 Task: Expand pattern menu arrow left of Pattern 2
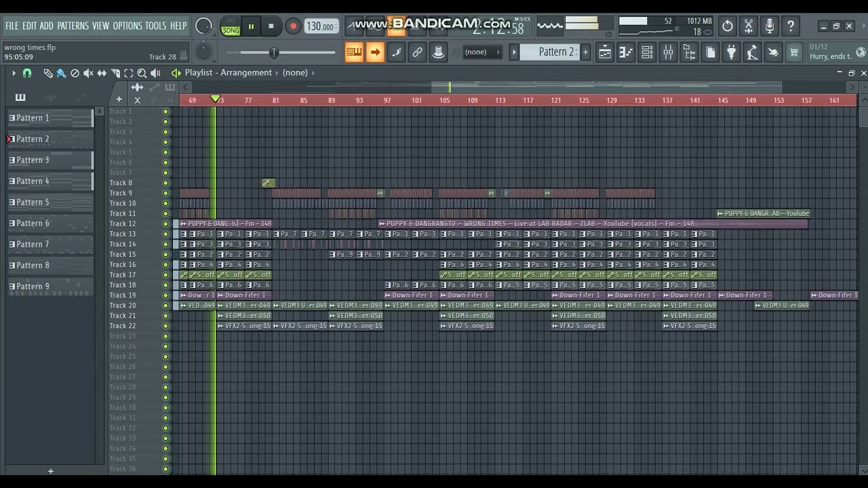coord(514,52)
